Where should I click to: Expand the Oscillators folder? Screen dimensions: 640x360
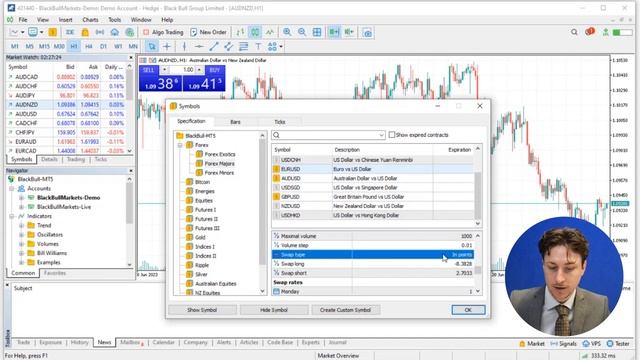point(21,235)
